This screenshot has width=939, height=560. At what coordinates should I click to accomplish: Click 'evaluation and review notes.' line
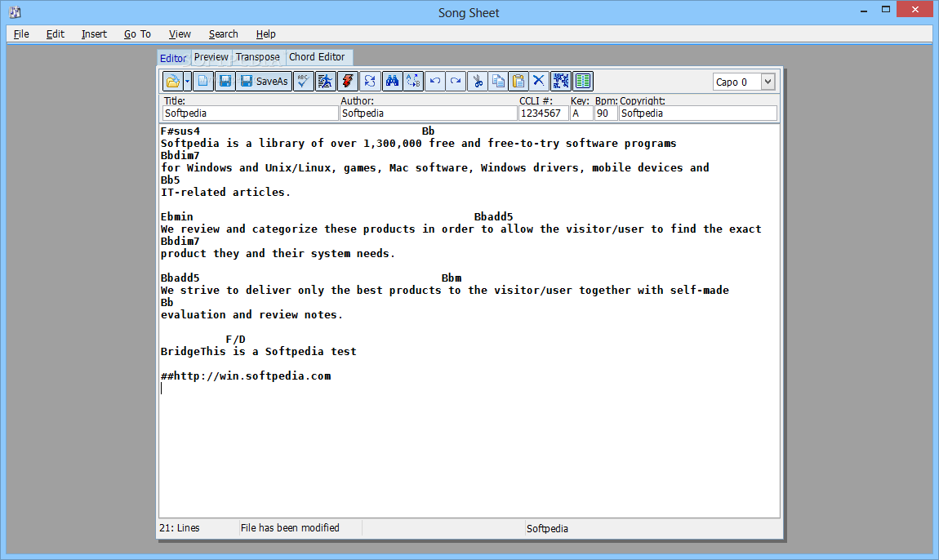coord(251,315)
